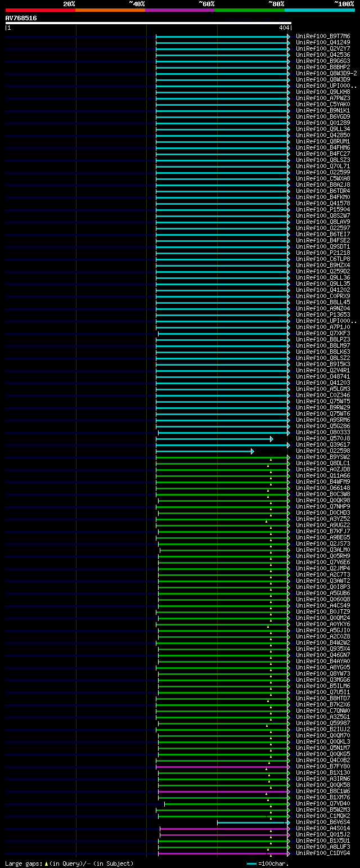Click gap marker on UniRef100_A3YZ52 bar
This screenshot has height=868, width=360.
click(267, 521)
